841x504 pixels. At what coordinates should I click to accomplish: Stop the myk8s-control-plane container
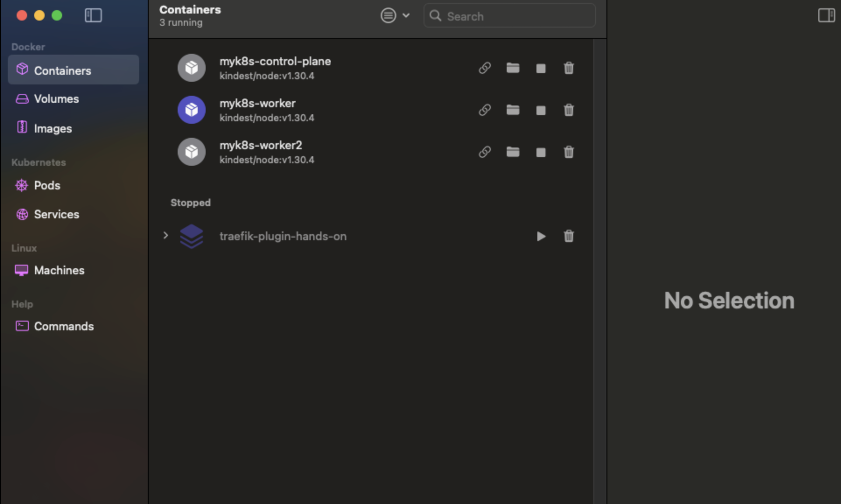pos(541,68)
